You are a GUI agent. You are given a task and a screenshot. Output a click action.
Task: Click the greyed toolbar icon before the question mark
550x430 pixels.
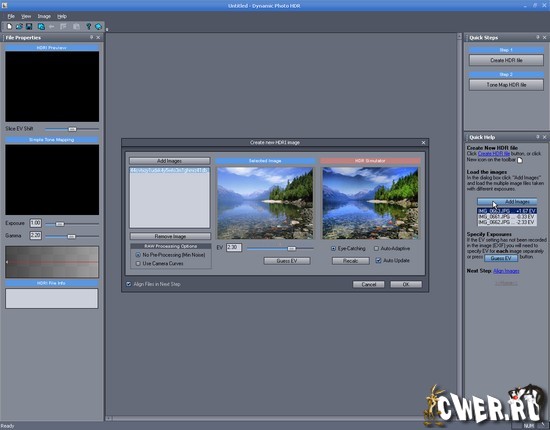pyautogui.click(x=76, y=26)
